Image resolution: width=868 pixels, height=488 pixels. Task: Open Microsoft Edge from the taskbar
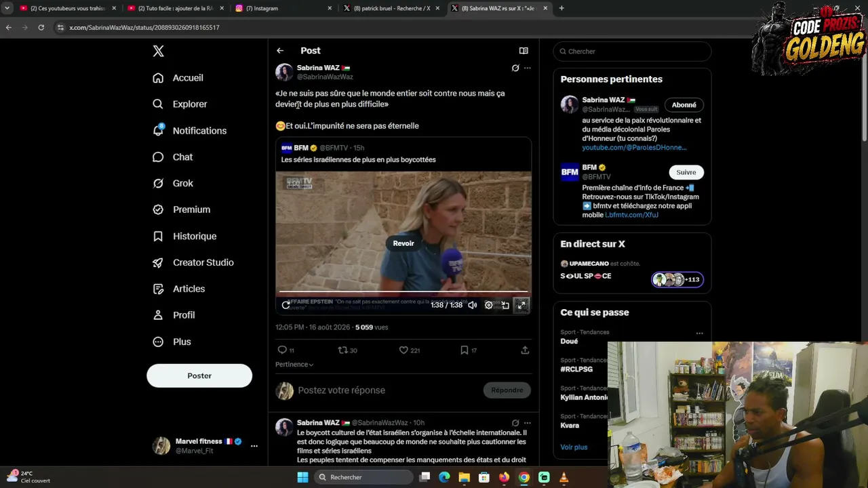click(444, 477)
